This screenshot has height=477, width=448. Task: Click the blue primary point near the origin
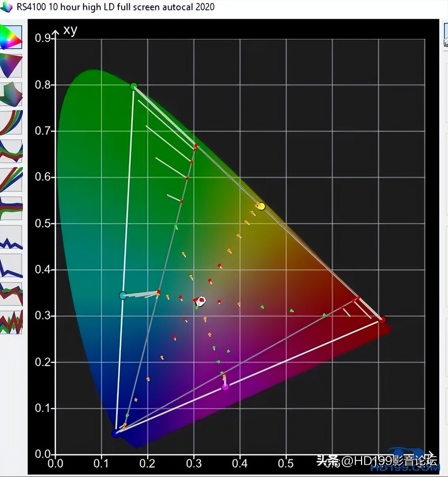(115, 433)
